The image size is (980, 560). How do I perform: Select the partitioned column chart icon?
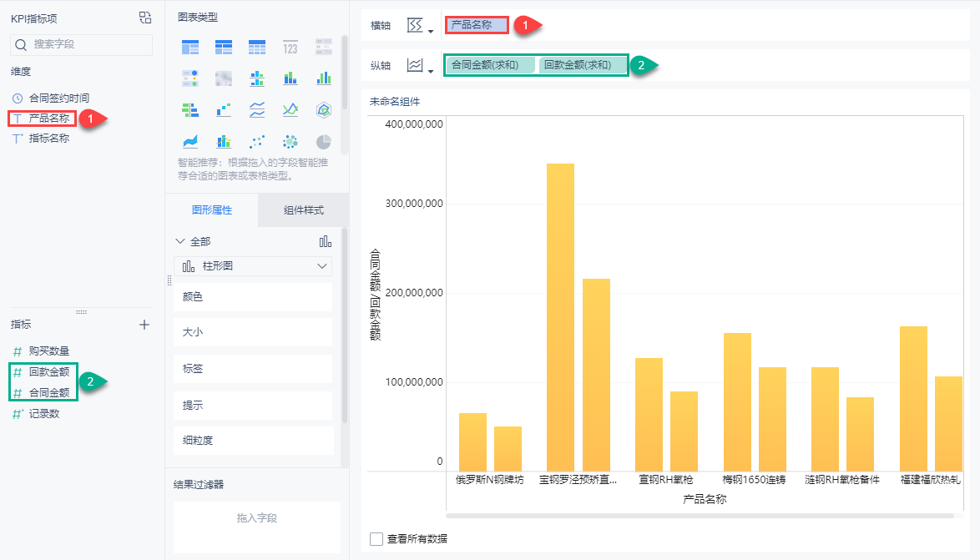coord(257,78)
